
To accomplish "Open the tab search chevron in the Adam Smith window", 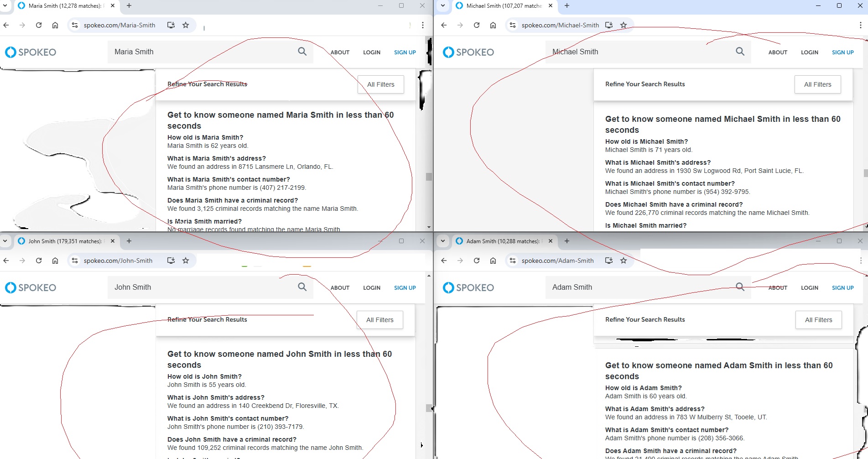I will (442, 241).
